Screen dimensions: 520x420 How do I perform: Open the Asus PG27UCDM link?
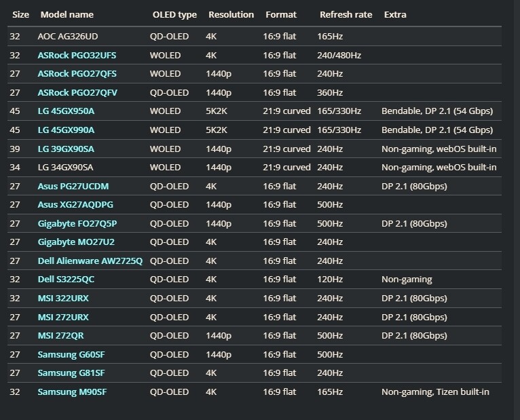[73, 186]
